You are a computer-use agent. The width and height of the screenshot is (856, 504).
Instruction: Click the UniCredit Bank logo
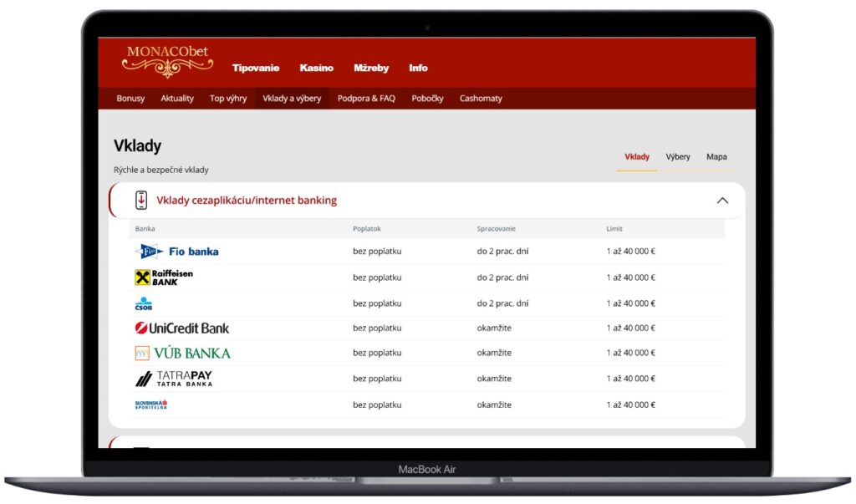[181, 328]
